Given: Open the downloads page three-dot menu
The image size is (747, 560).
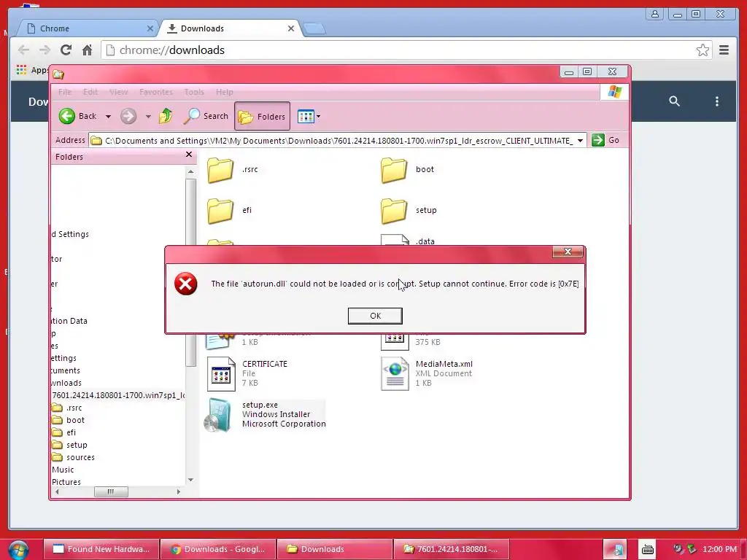Looking at the screenshot, I should click(x=717, y=101).
